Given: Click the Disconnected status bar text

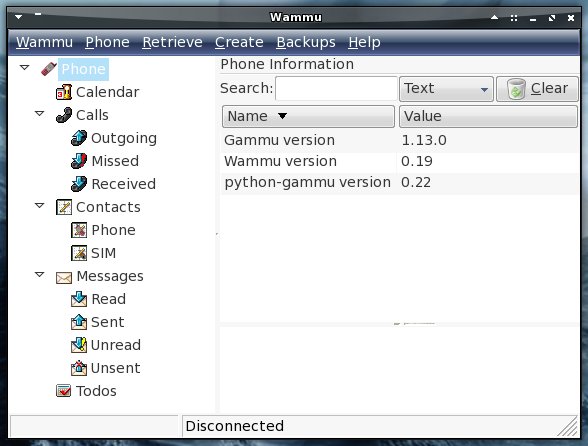Looking at the screenshot, I should 235,426.
